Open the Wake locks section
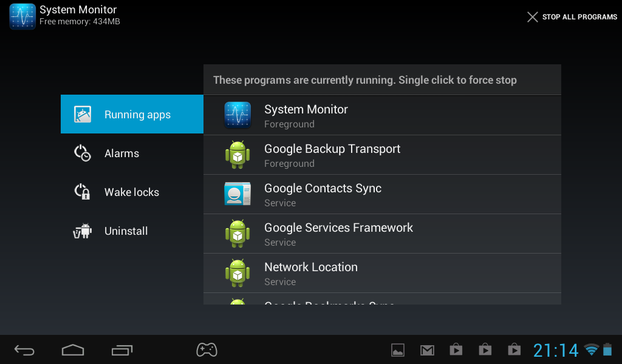This screenshot has width=622, height=364. click(x=132, y=192)
